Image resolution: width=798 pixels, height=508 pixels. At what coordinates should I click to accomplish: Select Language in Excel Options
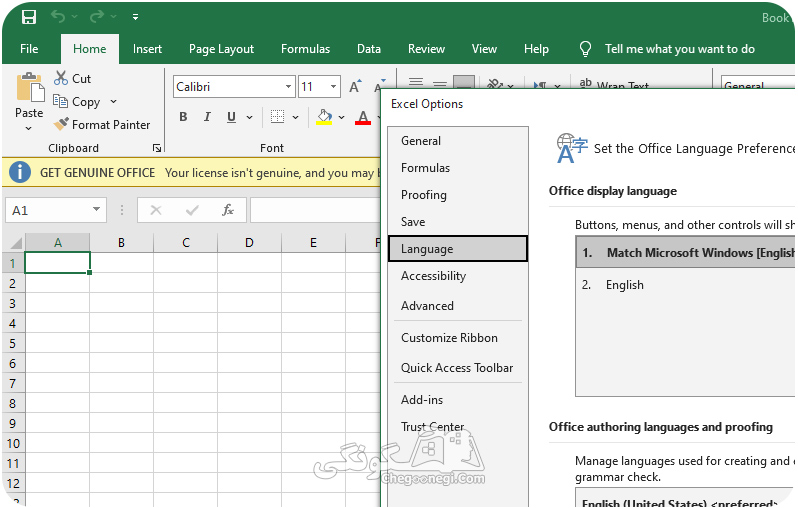pos(458,249)
